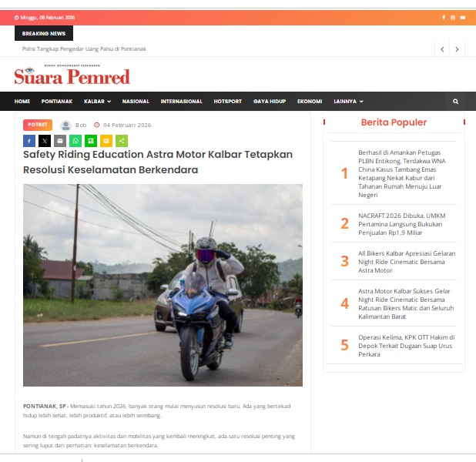Open YouTube icon in top orange bar
Screen dimensions: 476x462
coord(463,18)
